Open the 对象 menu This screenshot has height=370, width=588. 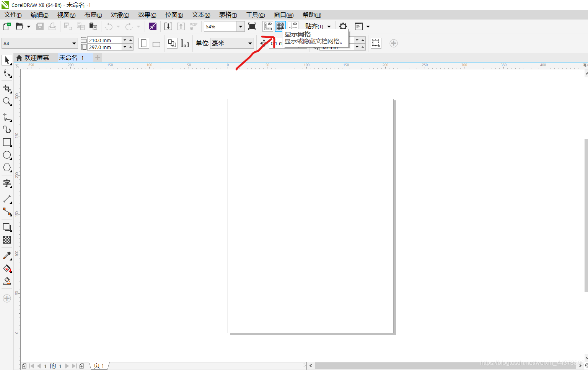tap(120, 15)
